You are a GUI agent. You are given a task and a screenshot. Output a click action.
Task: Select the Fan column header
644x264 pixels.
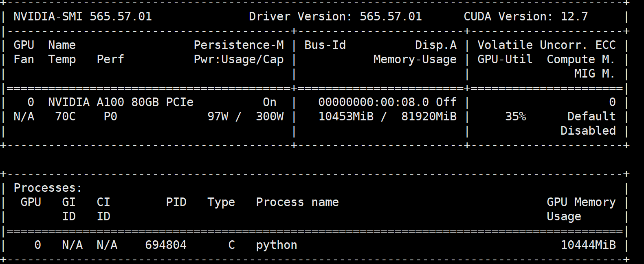pos(24,59)
